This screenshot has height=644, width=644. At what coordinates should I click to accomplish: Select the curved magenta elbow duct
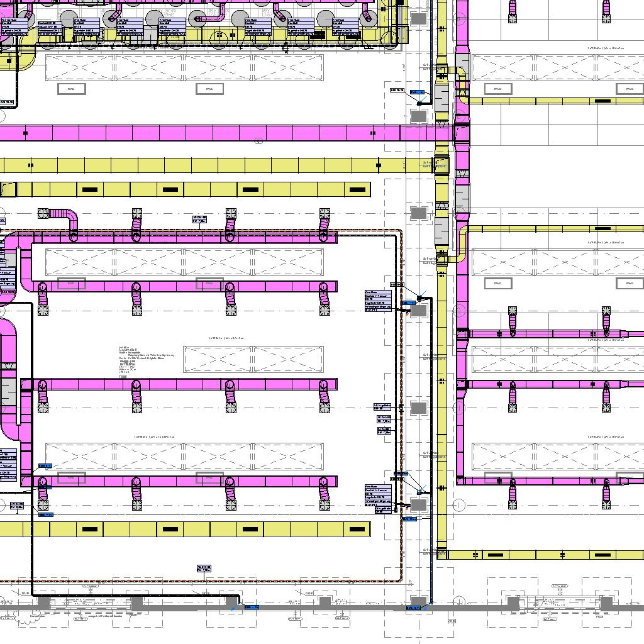click(69, 219)
